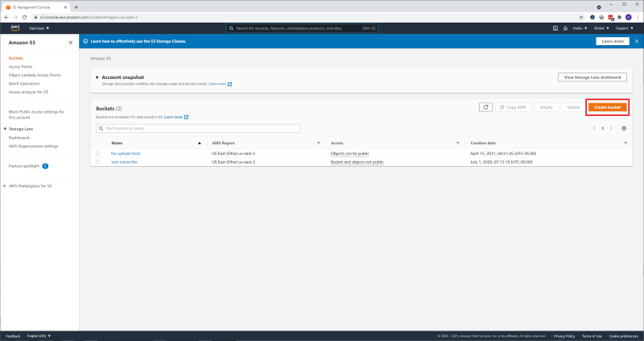Open the Chrome profile avatar
Viewport: 644px width, 341px height.
[629, 17]
